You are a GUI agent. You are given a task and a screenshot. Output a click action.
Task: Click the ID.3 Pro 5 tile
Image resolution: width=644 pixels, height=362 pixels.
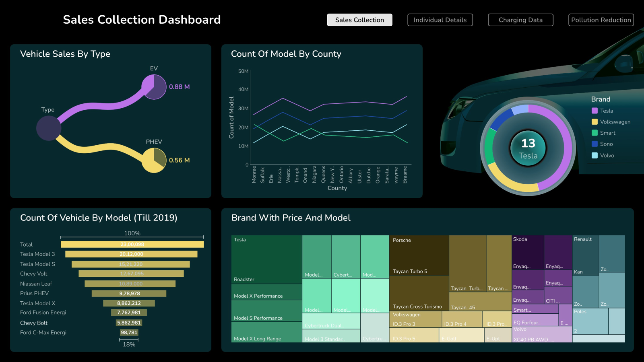[x=414, y=335]
